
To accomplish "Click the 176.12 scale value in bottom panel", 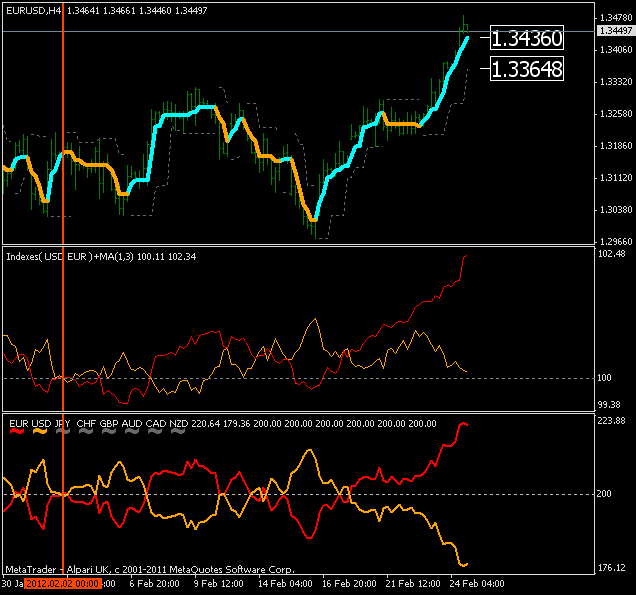I will point(612,568).
